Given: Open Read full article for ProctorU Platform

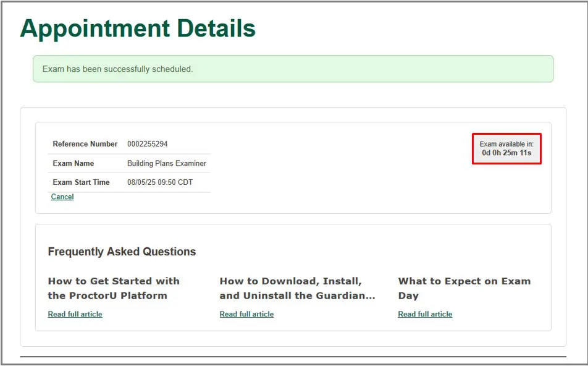Looking at the screenshot, I should [75, 314].
